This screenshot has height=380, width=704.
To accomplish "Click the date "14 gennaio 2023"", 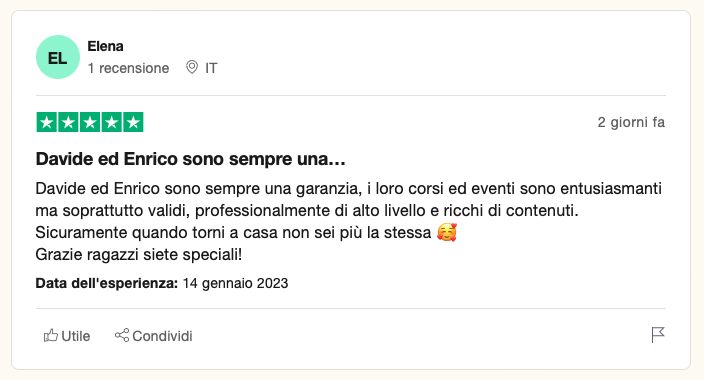I will tap(235, 283).
